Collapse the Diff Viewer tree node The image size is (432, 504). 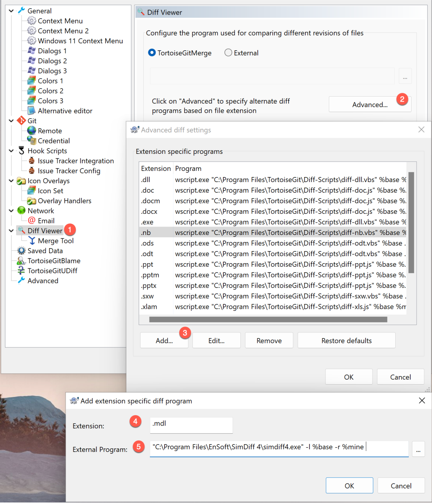coord(11,231)
